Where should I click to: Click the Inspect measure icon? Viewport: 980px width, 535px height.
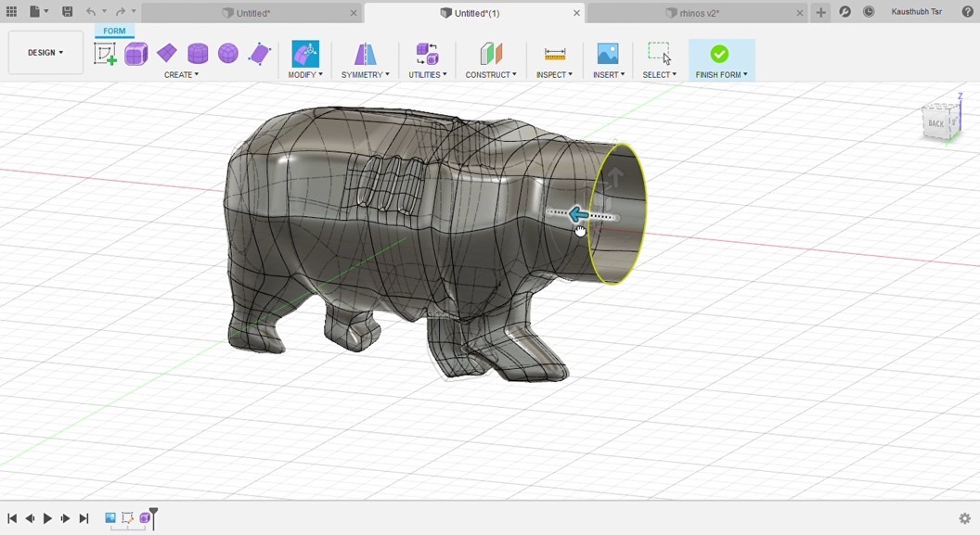[x=554, y=55]
